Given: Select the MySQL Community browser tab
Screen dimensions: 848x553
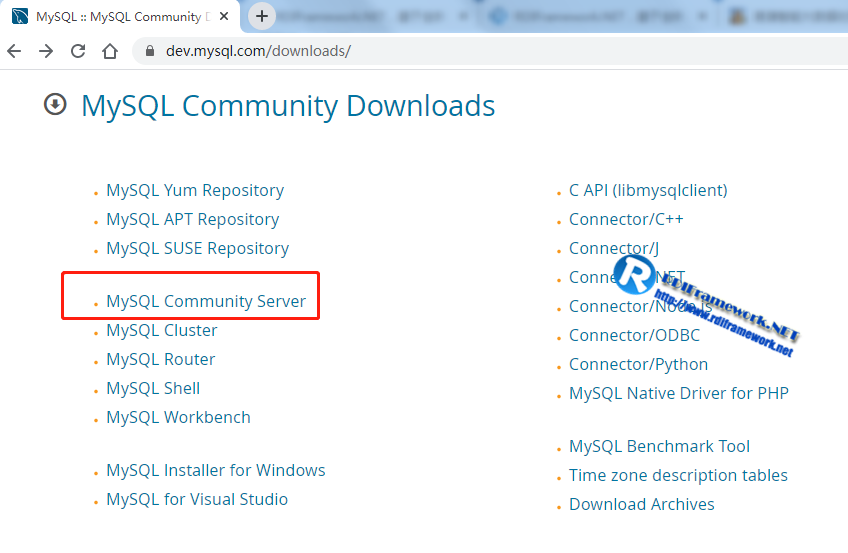Looking at the screenshot, I should coord(121,16).
